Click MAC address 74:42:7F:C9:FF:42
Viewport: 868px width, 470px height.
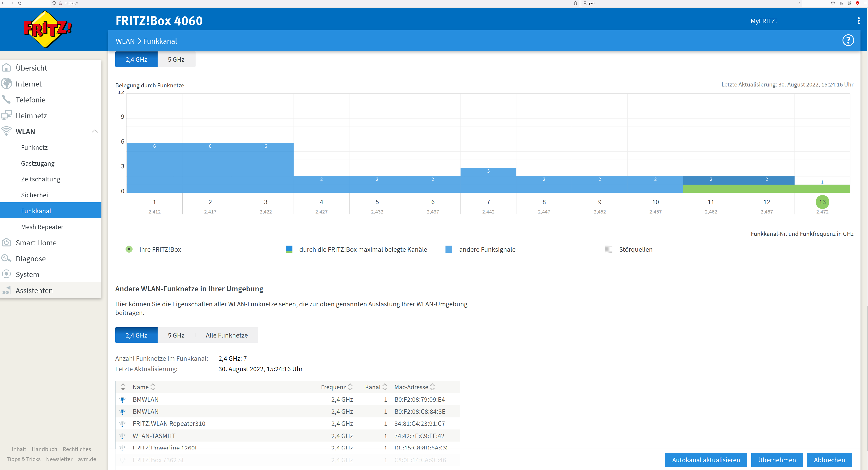coord(419,436)
